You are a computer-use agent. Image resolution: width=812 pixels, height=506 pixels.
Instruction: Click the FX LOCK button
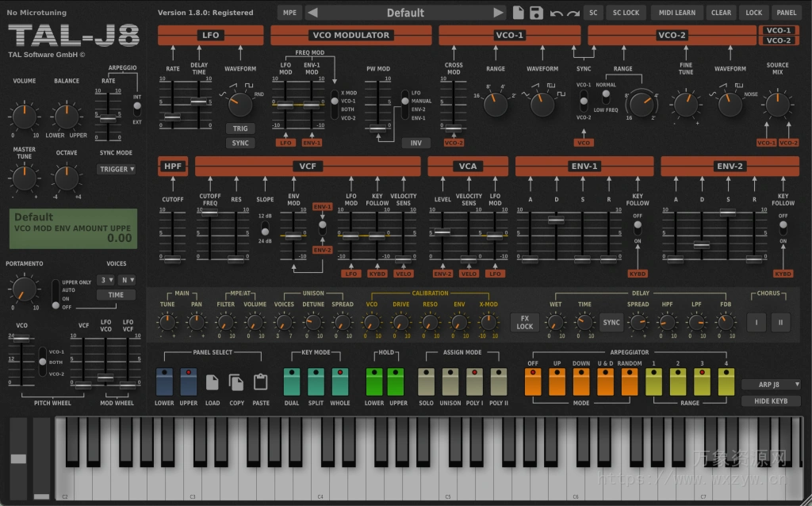524,322
